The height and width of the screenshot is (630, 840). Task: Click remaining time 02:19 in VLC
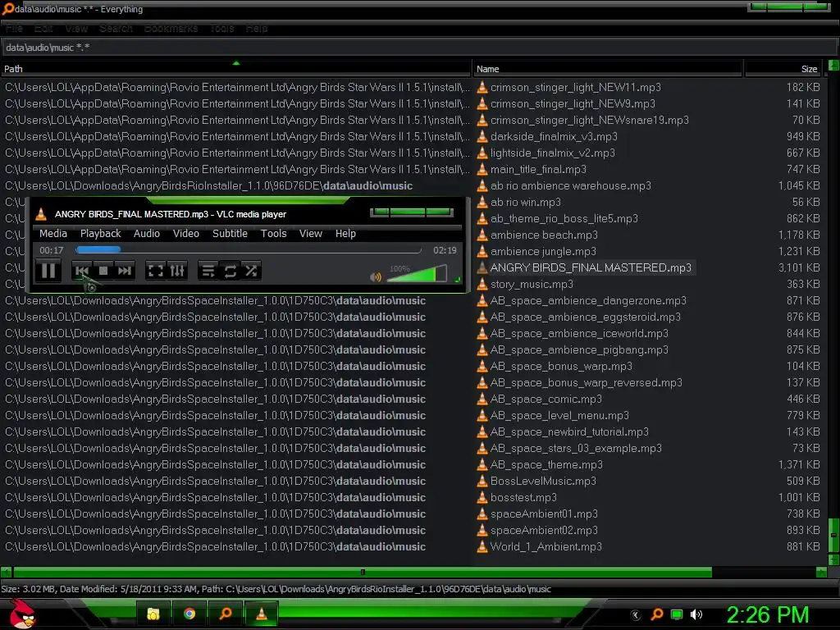[445, 250]
